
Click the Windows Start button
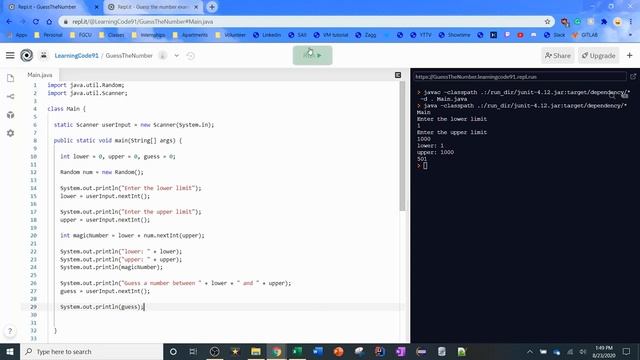pyautogui.click(x=10, y=351)
